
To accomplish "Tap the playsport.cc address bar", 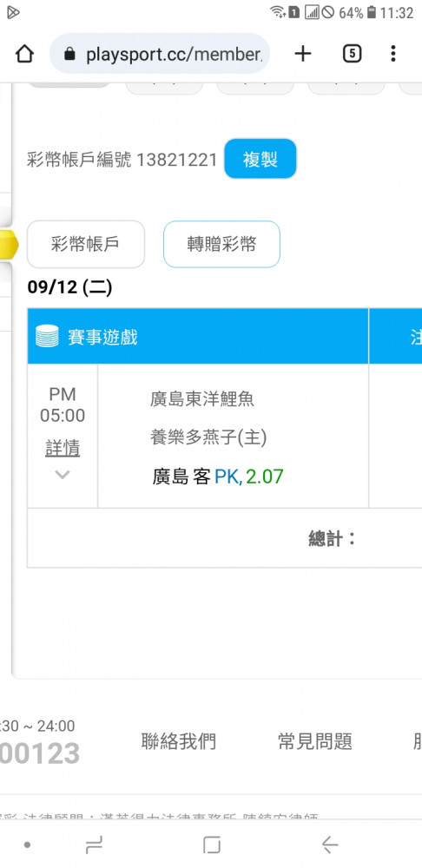I will (x=160, y=54).
